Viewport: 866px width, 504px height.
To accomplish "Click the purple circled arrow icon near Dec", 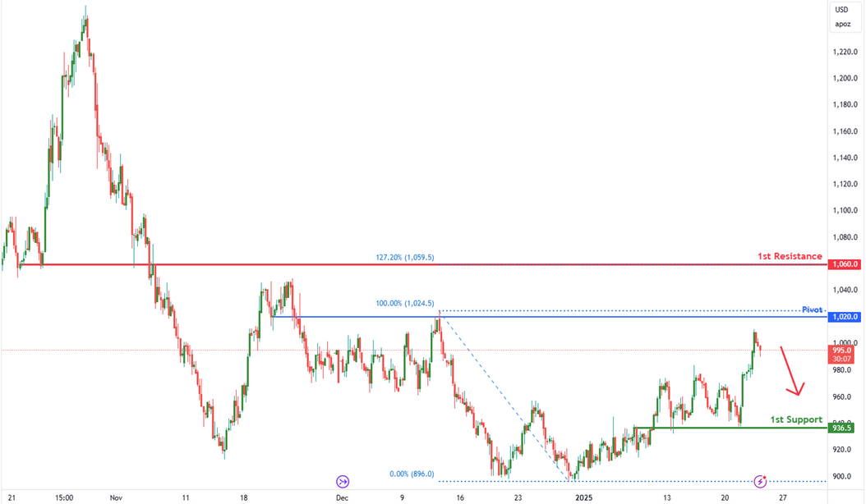I will (x=343, y=482).
